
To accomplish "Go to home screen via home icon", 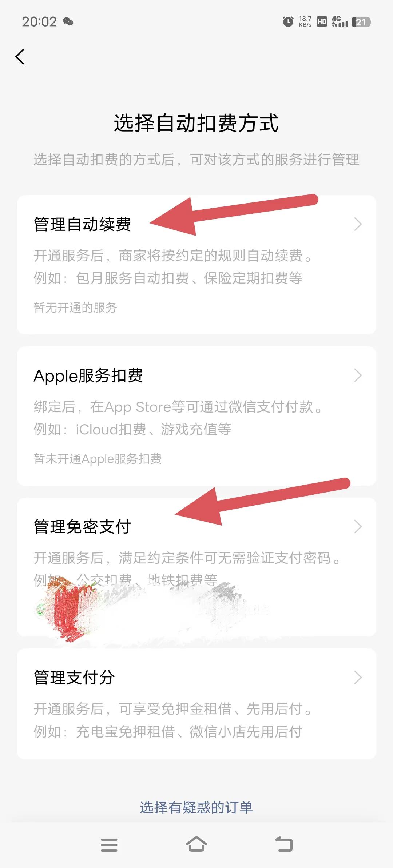I will (196, 844).
